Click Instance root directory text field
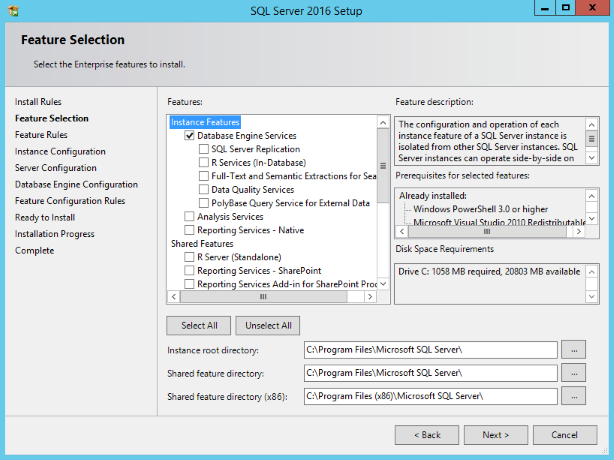 (x=431, y=350)
